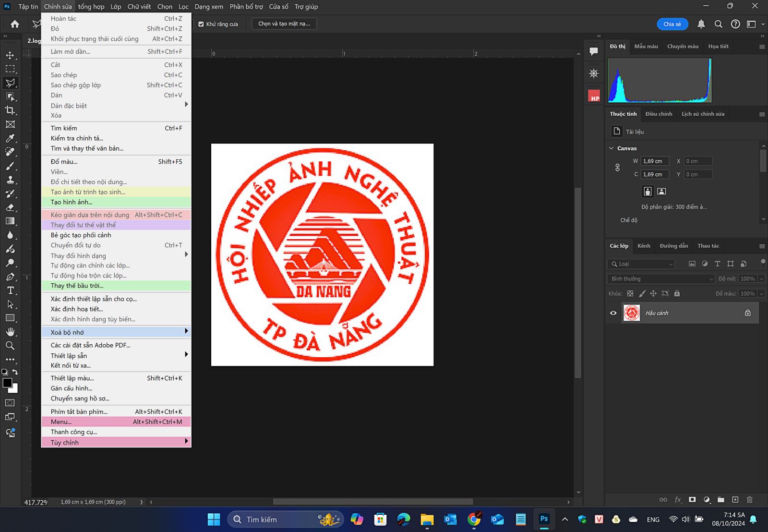Image resolution: width=768 pixels, height=532 pixels.
Task: Select the Polygonal Lasso tool
Action: point(10,83)
